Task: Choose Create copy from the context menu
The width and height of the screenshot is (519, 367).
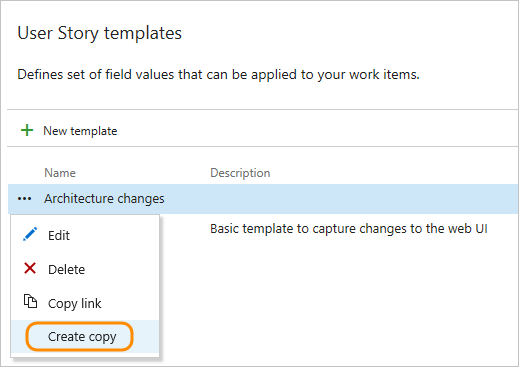Action: 82,337
